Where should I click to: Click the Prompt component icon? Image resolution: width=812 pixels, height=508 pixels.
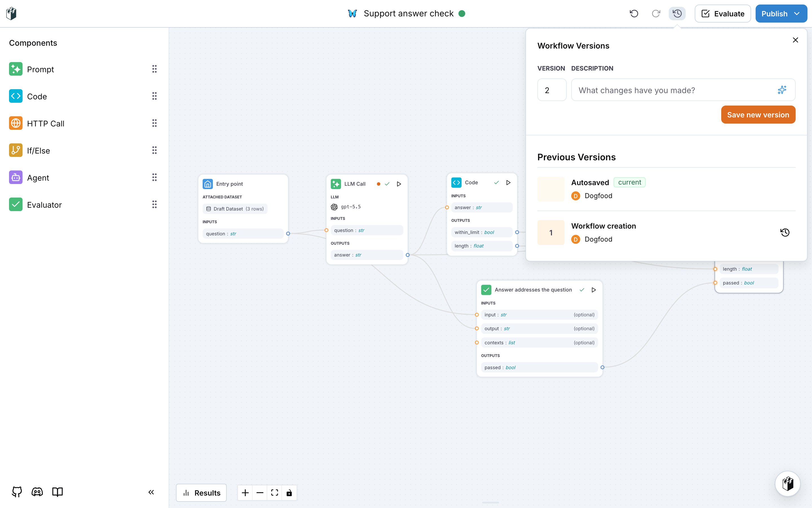pyautogui.click(x=16, y=69)
